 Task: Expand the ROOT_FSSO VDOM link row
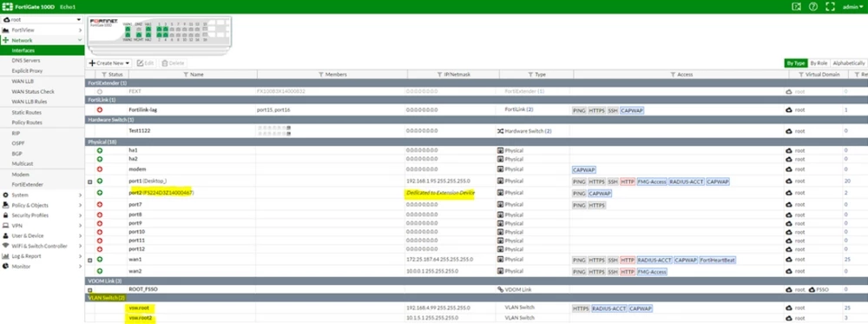89,290
